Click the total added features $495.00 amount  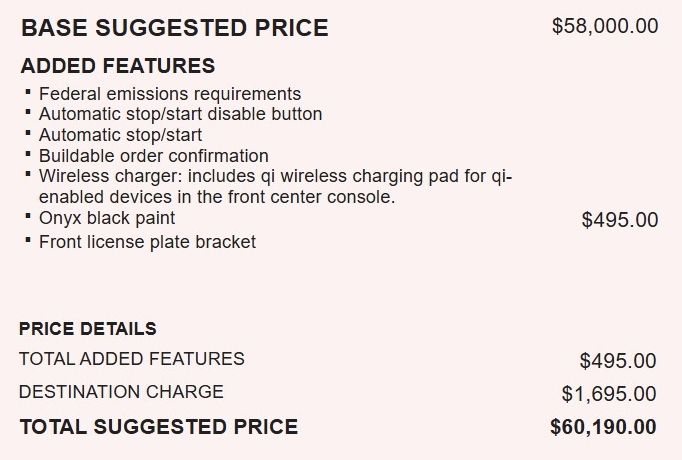pos(618,361)
